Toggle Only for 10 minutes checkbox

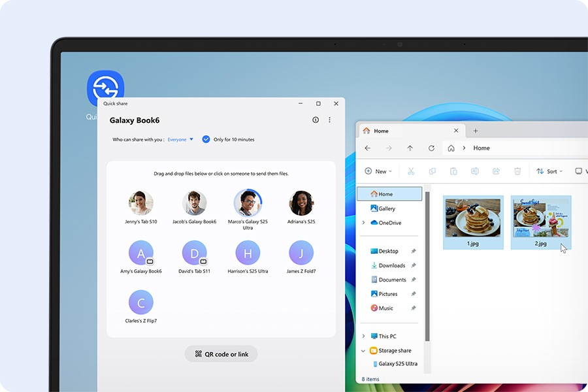(x=206, y=139)
